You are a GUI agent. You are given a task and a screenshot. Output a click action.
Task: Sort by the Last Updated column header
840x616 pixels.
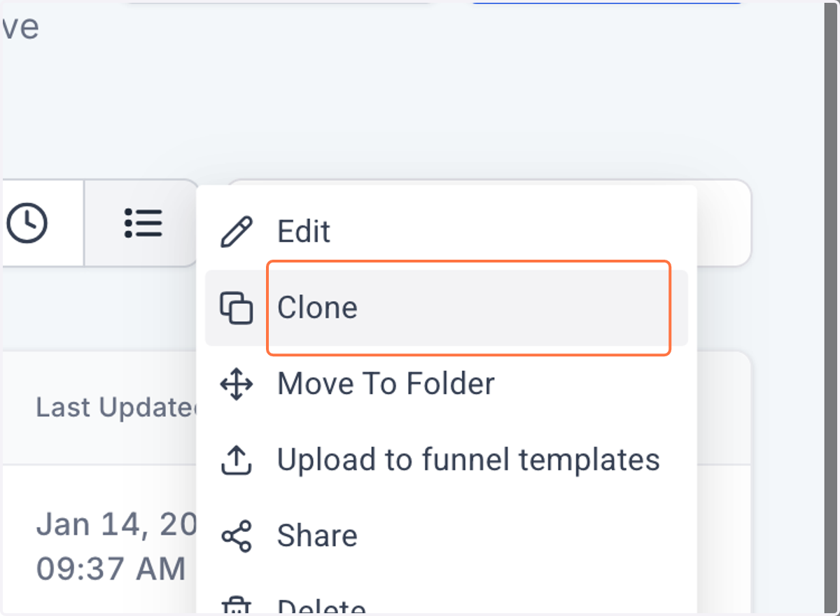(x=117, y=407)
